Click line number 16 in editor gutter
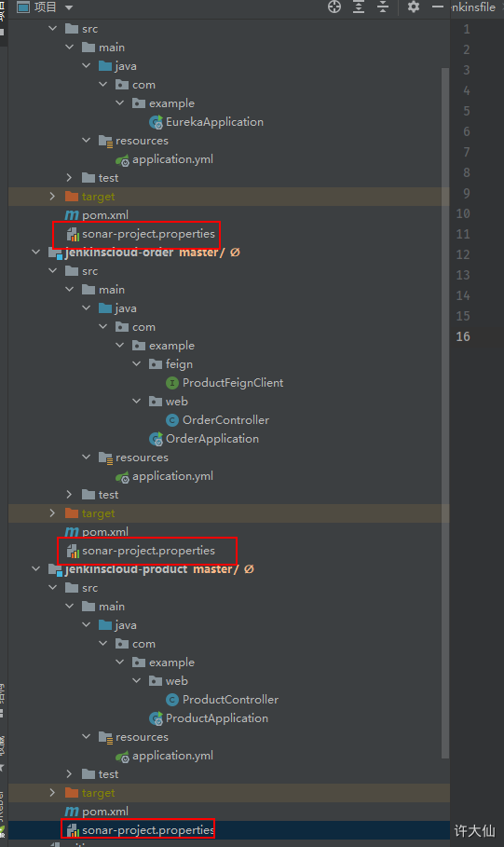 coord(463,336)
